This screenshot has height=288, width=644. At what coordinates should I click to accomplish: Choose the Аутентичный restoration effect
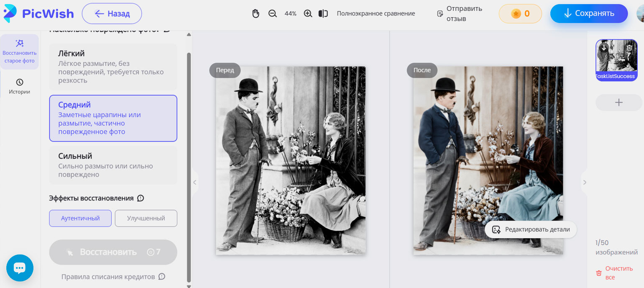click(80, 218)
